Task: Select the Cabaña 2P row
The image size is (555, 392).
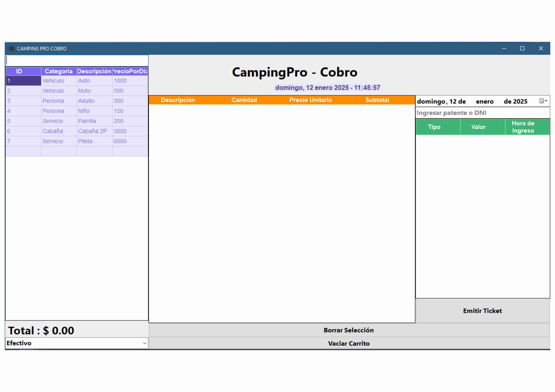Action: [92, 131]
